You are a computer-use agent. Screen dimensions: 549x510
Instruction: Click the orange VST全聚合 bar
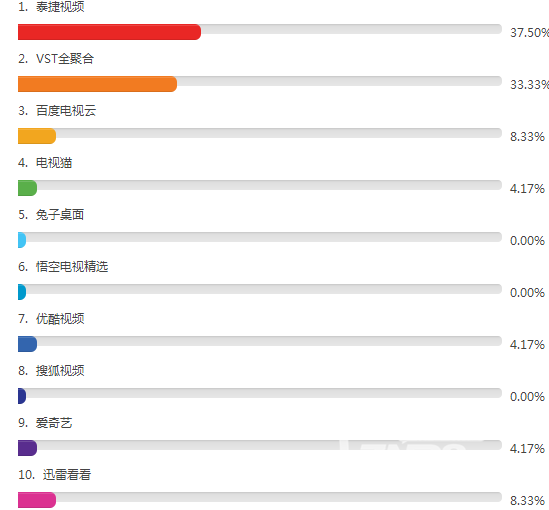click(x=97, y=84)
